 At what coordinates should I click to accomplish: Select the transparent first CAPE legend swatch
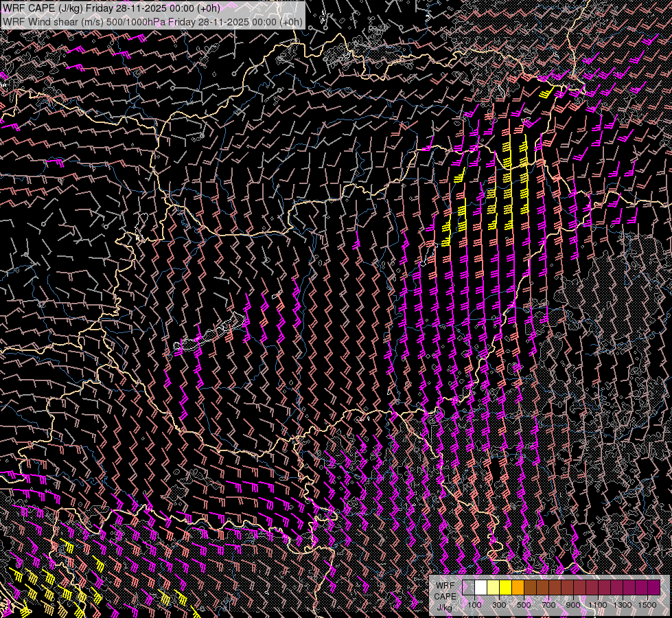[469, 587]
